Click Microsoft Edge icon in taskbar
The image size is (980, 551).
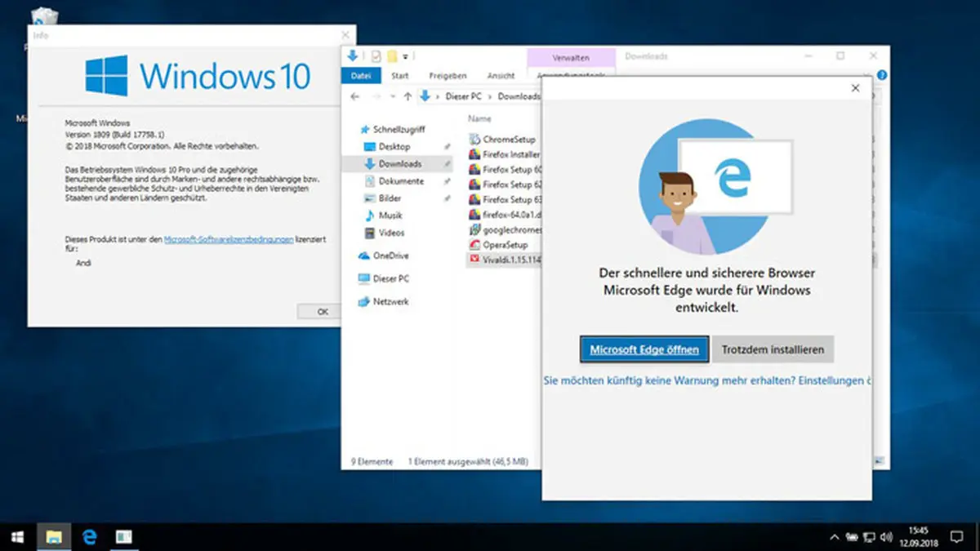pyautogui.click(x=90, y=536)
